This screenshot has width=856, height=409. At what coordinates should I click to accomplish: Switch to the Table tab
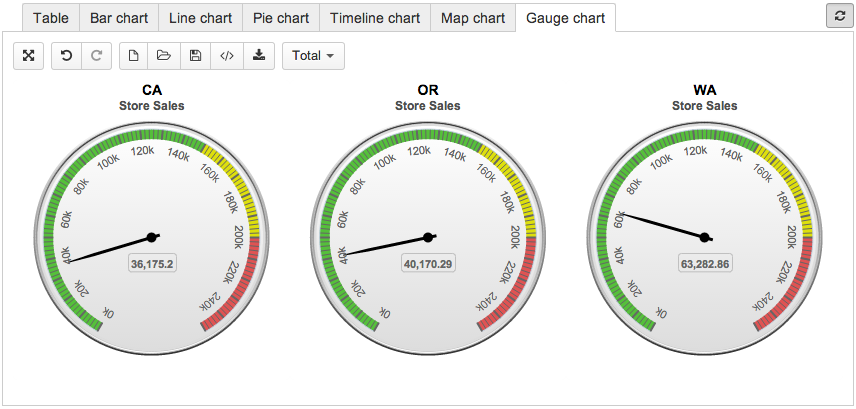click(x=51, y=18)
